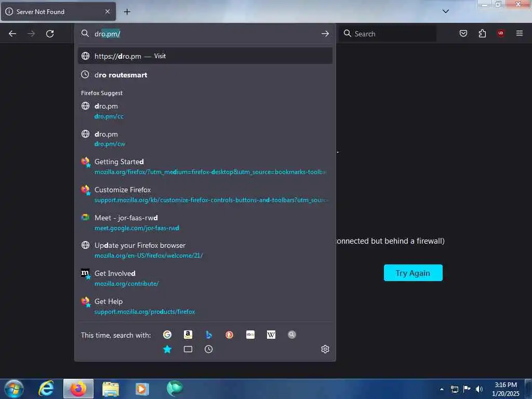
Task: Switch to the Server Not Found tab
Action: click(x=58, y=11)
